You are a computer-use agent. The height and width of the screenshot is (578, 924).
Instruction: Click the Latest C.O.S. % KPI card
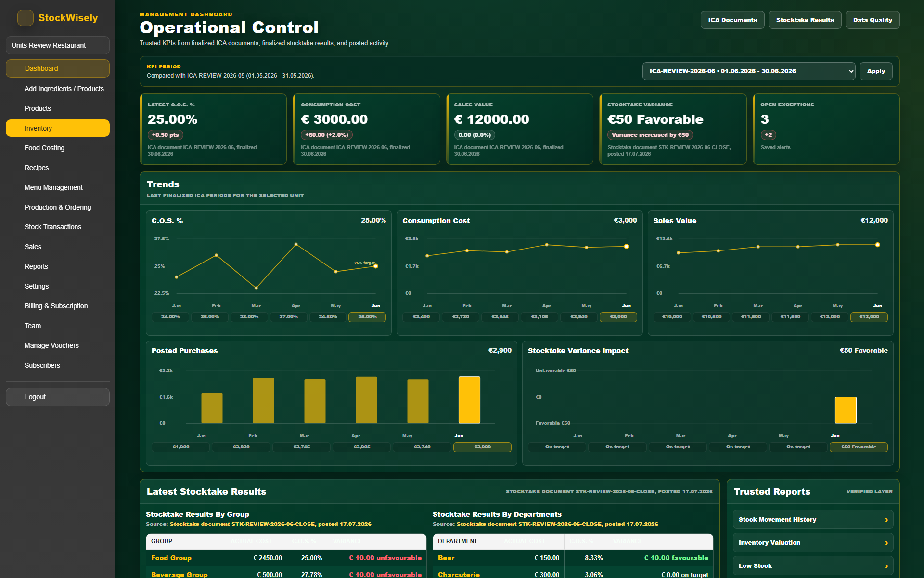pyautogui.click(x=213, y=129)
